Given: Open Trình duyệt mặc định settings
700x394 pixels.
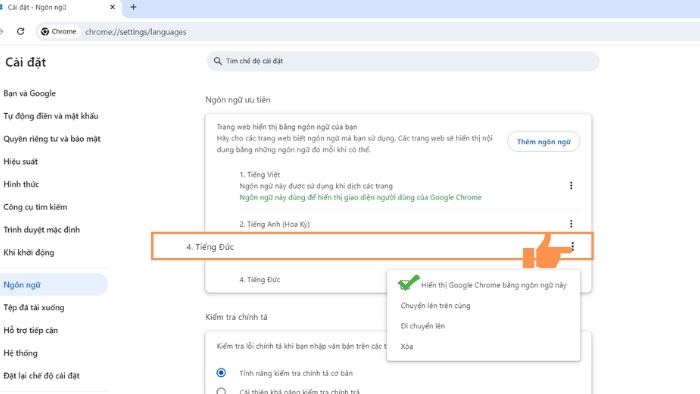Looking at the screenshot, I should tap(42, 230).
